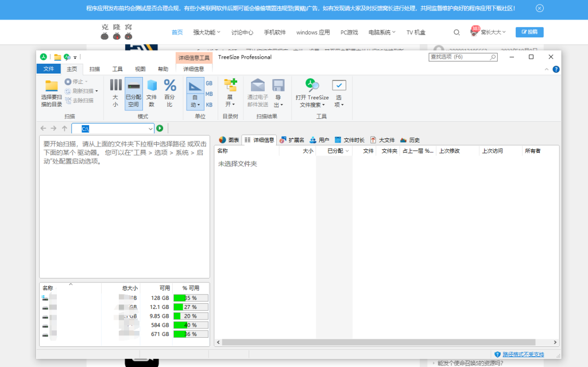Open the website Home link
Image resolution: width=588 pixels, height=367 pixels.
(177, 32)
